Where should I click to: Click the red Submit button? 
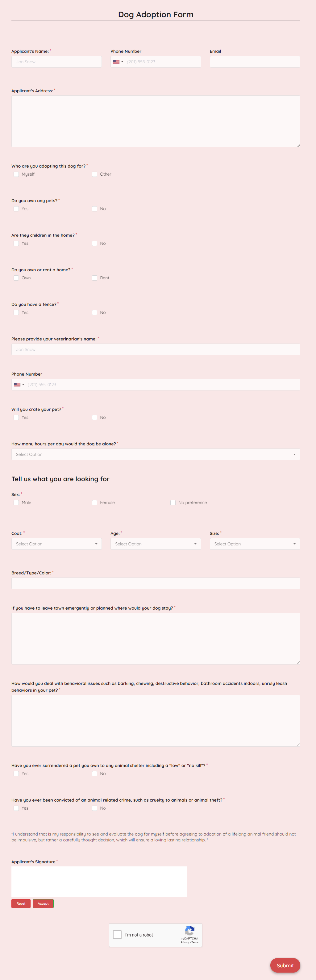pyautogui.click(x=285, y=965)
